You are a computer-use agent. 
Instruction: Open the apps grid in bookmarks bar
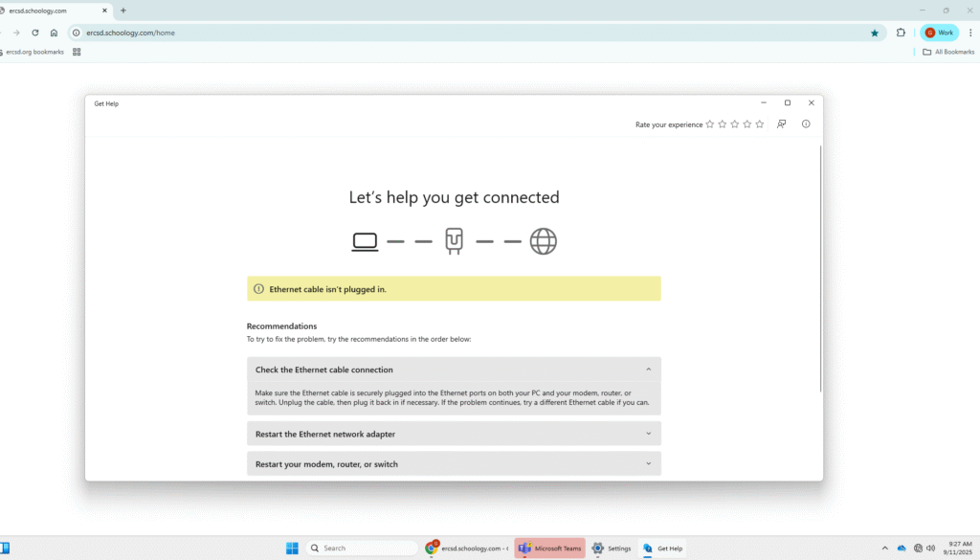pyautogui.click(x=77, y=52)
